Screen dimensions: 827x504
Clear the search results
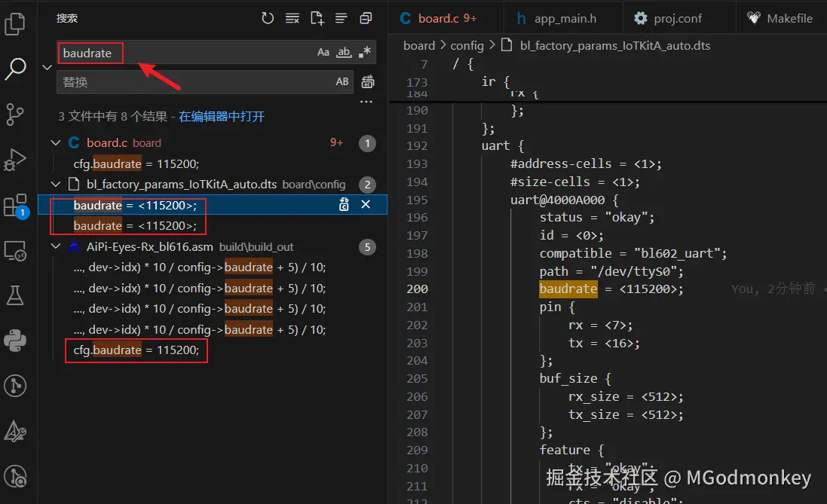coord(293,18)
